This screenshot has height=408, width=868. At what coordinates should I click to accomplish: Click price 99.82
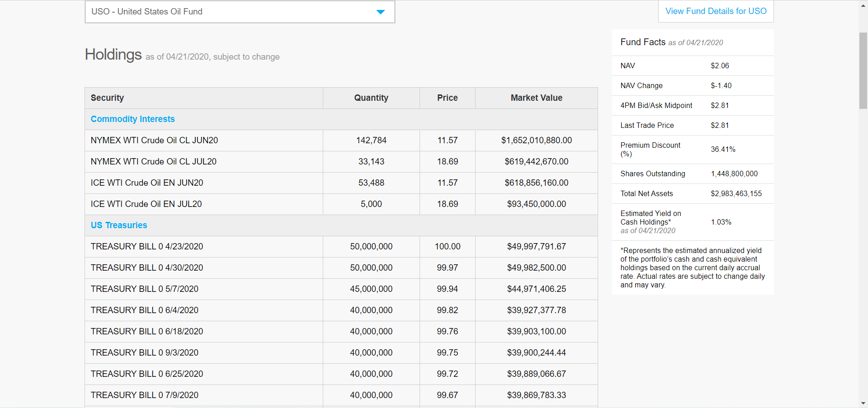448,310
